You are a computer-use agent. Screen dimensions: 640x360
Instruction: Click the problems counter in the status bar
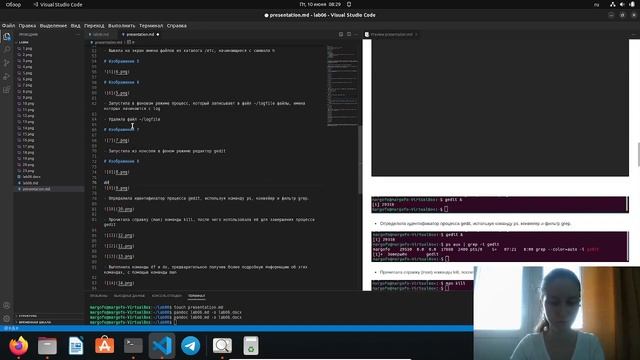[x=12, y=328]
